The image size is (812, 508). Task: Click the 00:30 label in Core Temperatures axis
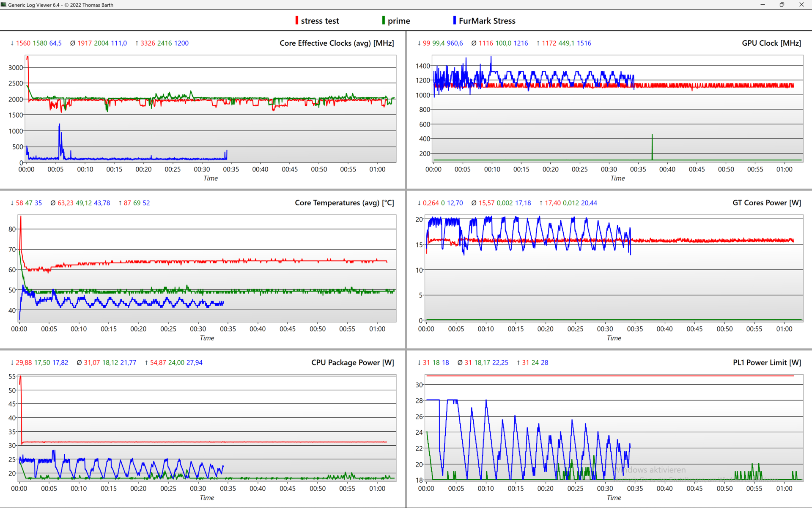[198, 329]
